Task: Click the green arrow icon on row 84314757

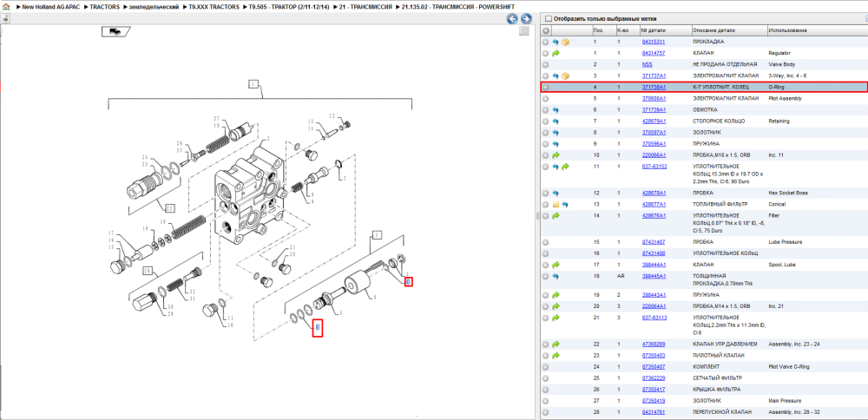Action: pyautogui.click(x=556, y=53)
